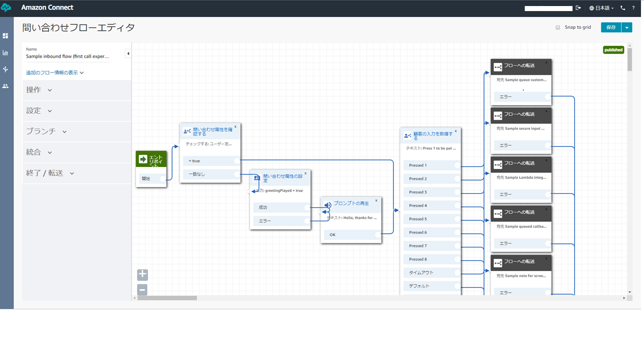Click the Amazon Connect cloud logo
644x349 pixels.
[x=7, y=8]
